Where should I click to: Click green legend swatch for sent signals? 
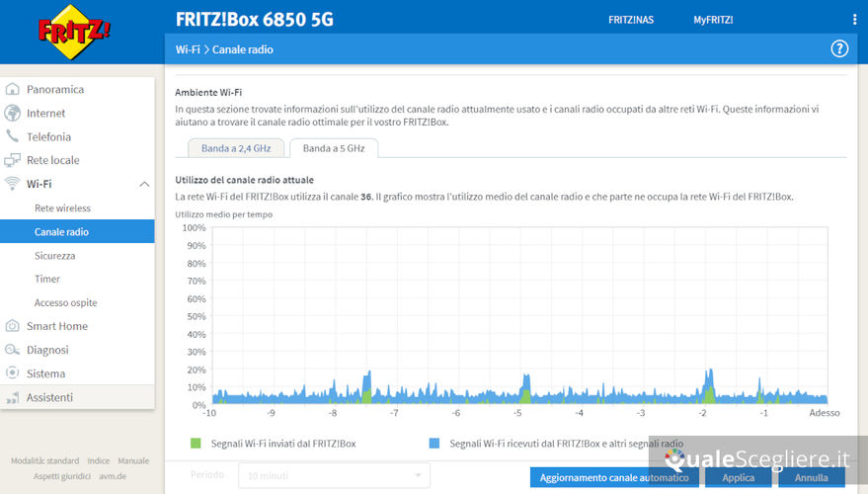coord(196,444)
